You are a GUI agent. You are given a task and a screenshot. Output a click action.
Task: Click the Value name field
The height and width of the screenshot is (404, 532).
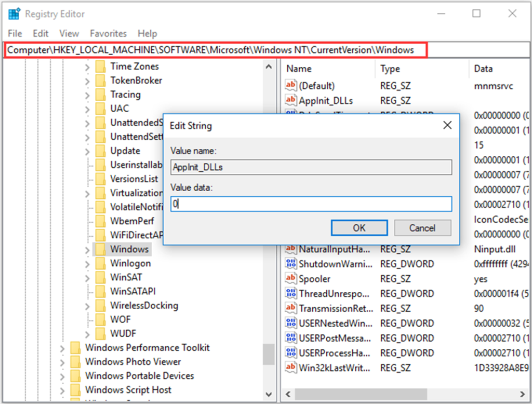pos(311,167)
